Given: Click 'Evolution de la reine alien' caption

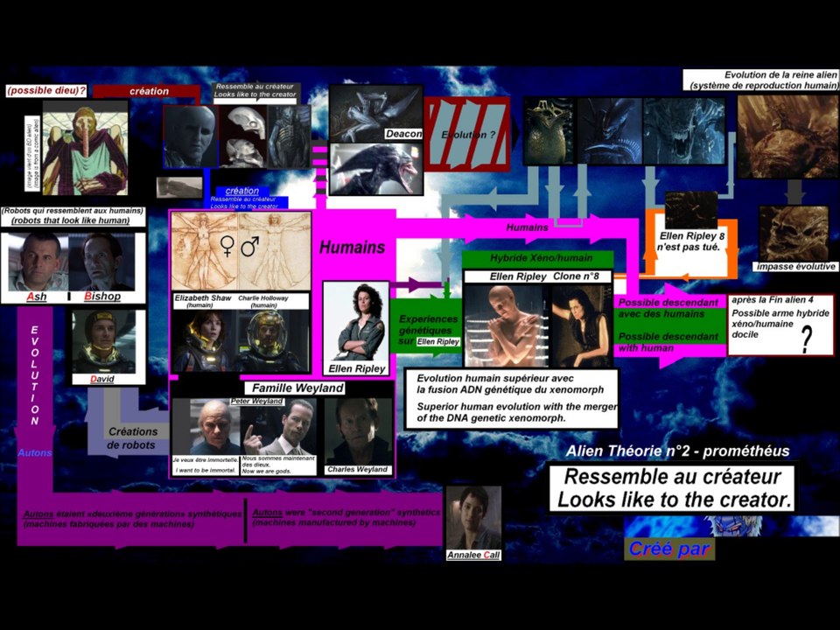Looking at the screenshot, I should 759,80.
